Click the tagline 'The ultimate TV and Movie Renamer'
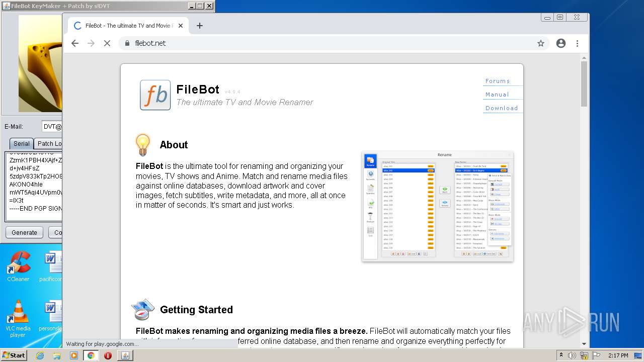The image size is (644, 362). (245, 102)
